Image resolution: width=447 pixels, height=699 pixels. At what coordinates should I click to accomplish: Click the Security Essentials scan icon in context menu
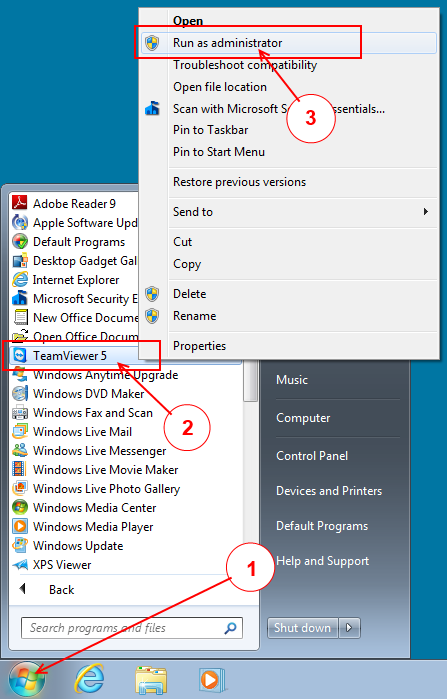click(x=152, y=108)
